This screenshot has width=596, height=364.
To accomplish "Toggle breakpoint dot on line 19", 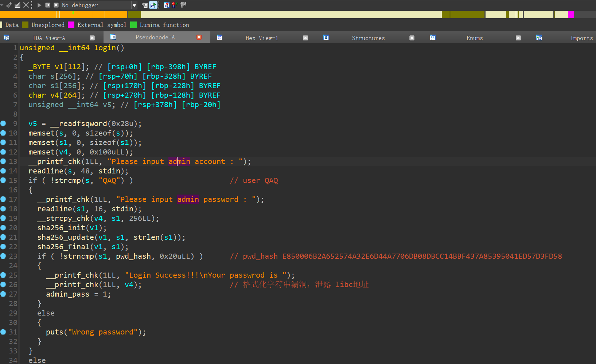I will 3,218.
